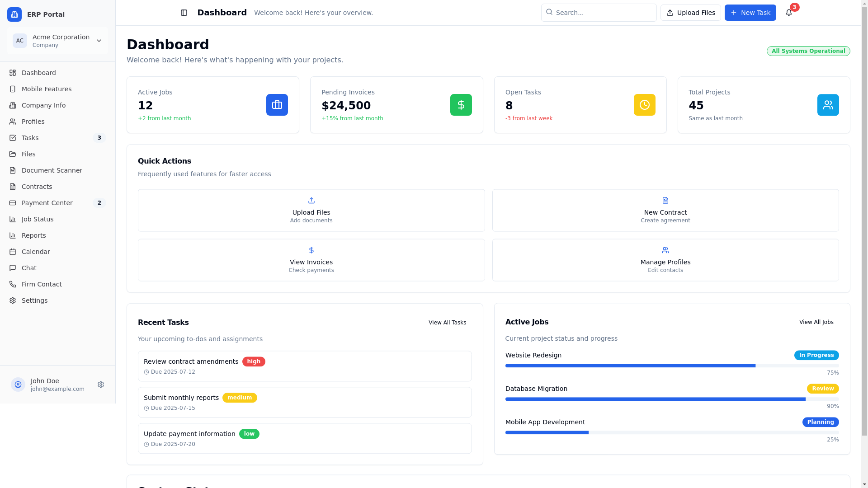Navigate to Reports

[57, 235]
